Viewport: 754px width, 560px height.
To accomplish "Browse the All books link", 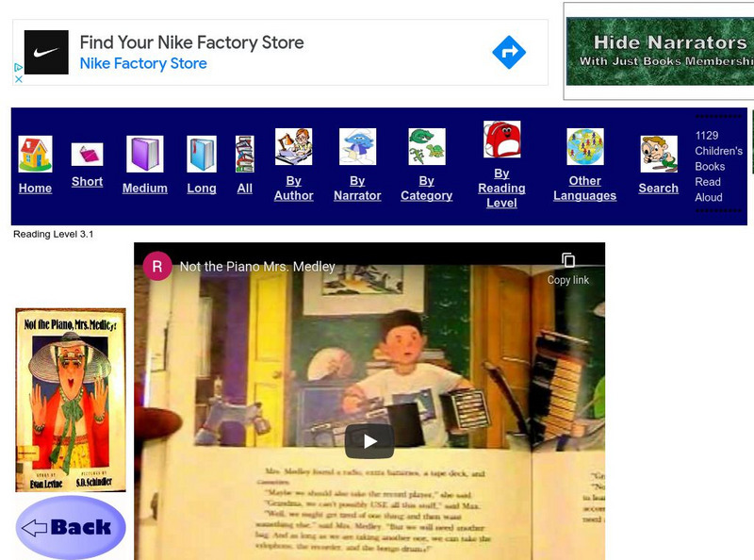I will click(245, 189).
